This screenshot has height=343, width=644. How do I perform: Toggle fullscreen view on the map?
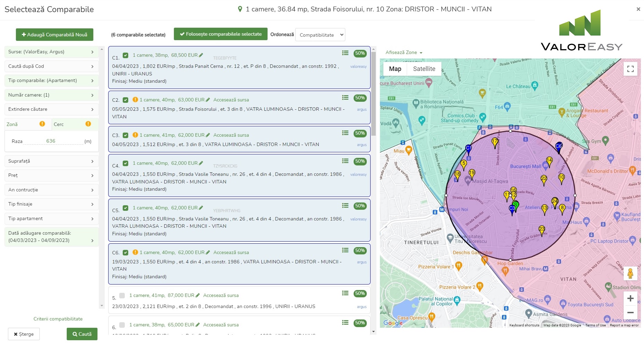pos(630,69)
